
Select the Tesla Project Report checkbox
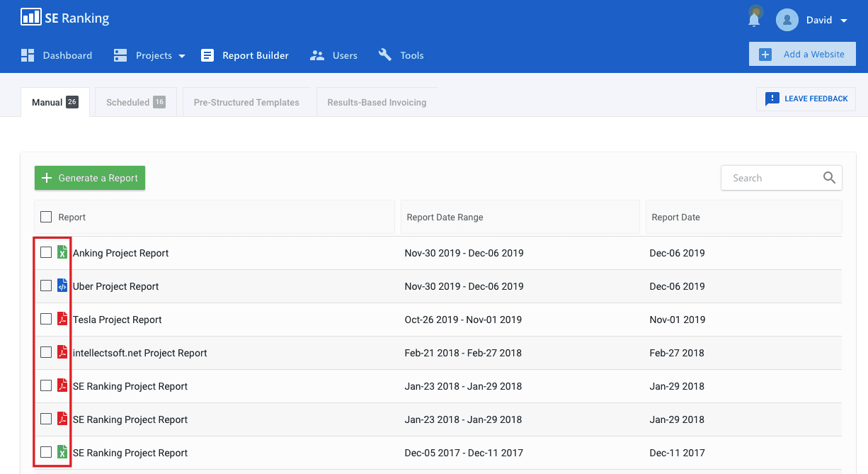coord(46,319)
